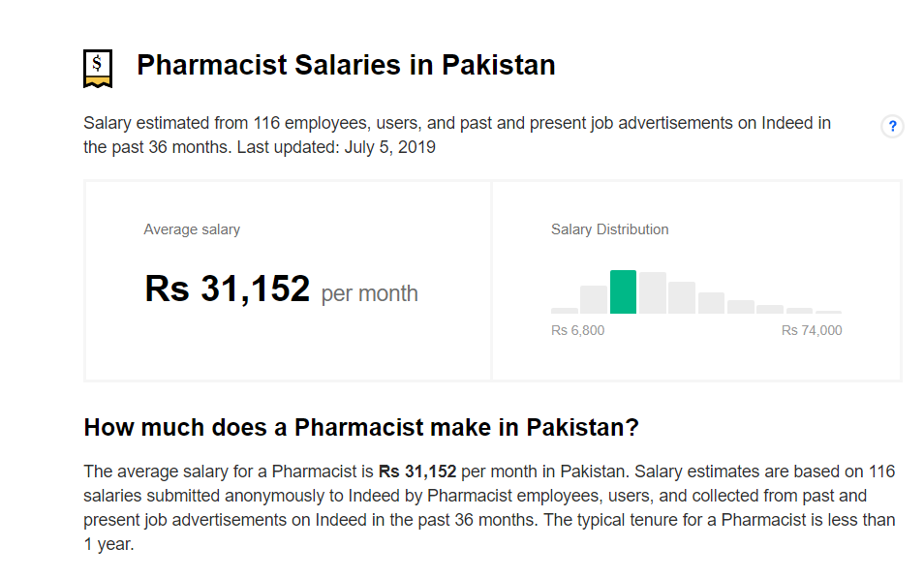The height and width of the screenshot is (578, 924).
Task: Click the last, rightmost salary distribution bar
Action: (829, 312)
